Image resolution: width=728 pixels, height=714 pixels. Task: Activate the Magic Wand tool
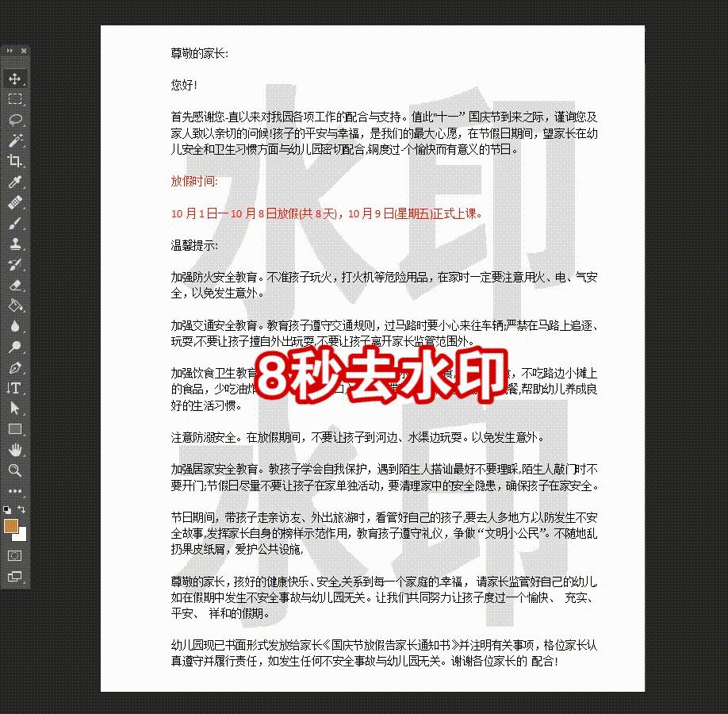coord(14,140)
